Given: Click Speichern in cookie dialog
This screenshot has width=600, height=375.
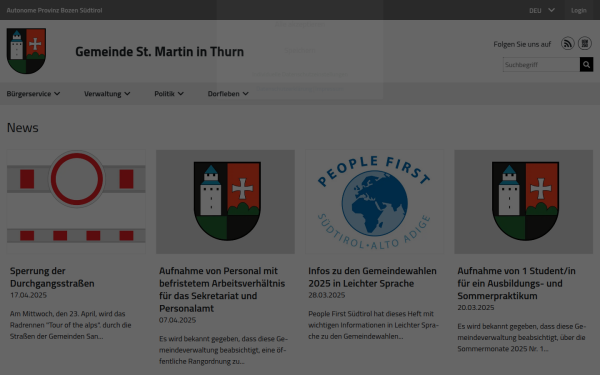Looking at the screenshot, I should pos(300,50).
